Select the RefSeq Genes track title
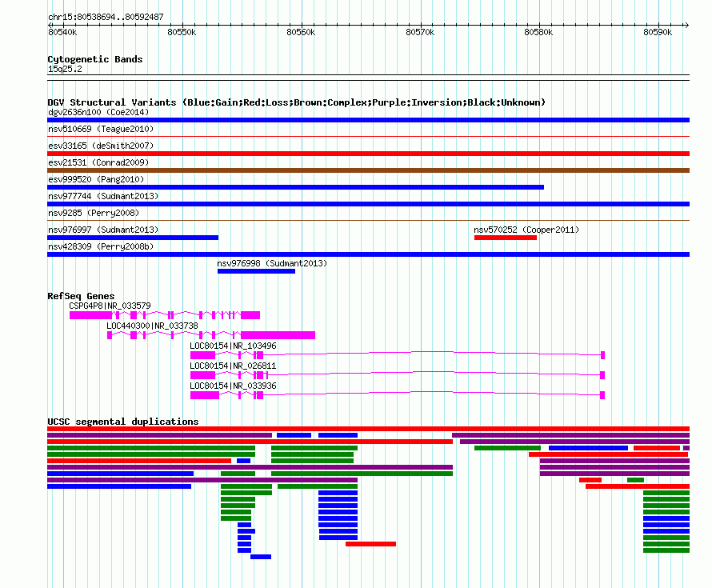The width and height of the screenshot is (712, 588). pos(81,296)
